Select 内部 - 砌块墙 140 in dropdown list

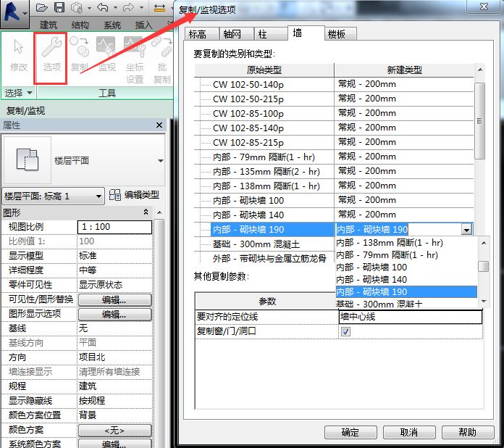click(406, 279)
